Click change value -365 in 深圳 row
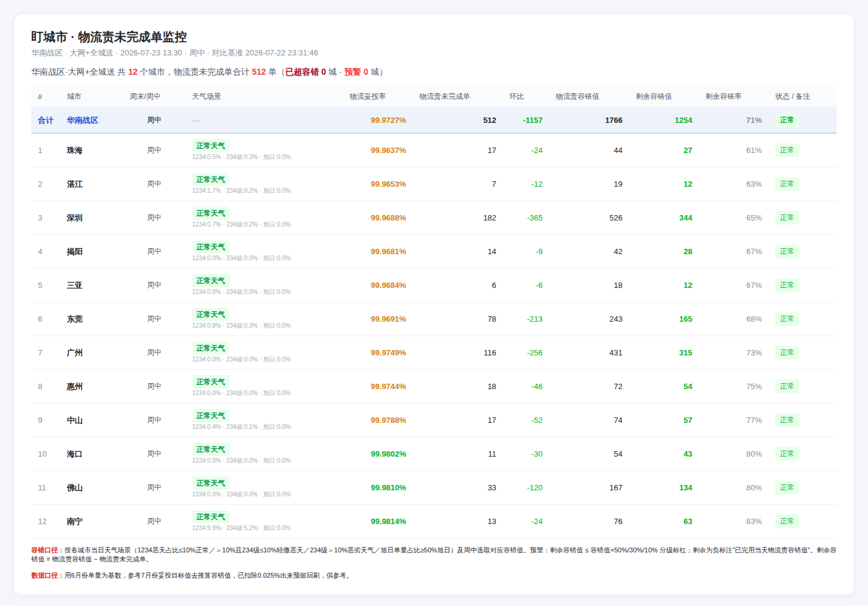868x606 pixels. tap(535, 218)
